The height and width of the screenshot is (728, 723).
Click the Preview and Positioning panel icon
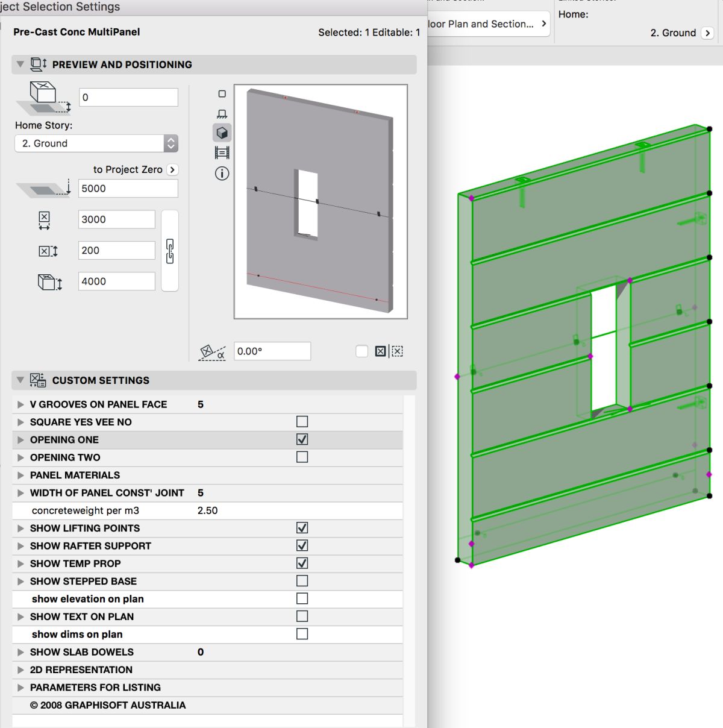pyautogui.click(x=39, y=64)
